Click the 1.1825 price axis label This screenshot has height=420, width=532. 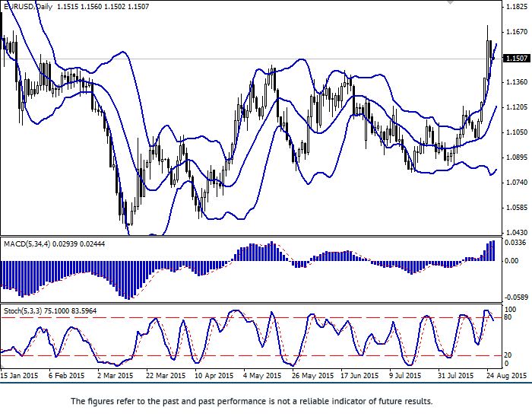(x=516, y=7)
